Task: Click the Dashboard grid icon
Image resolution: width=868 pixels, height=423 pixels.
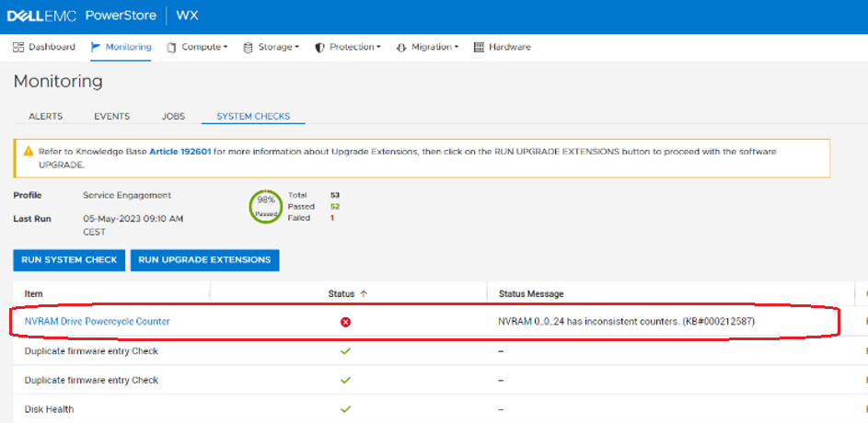Action: click(x=18, y=47)
